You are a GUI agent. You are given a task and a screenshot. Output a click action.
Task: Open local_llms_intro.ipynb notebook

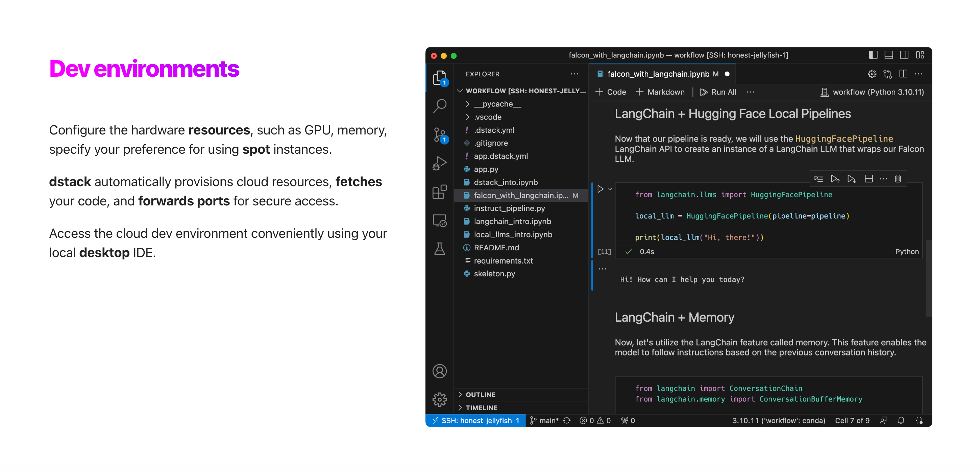(521, 234)
